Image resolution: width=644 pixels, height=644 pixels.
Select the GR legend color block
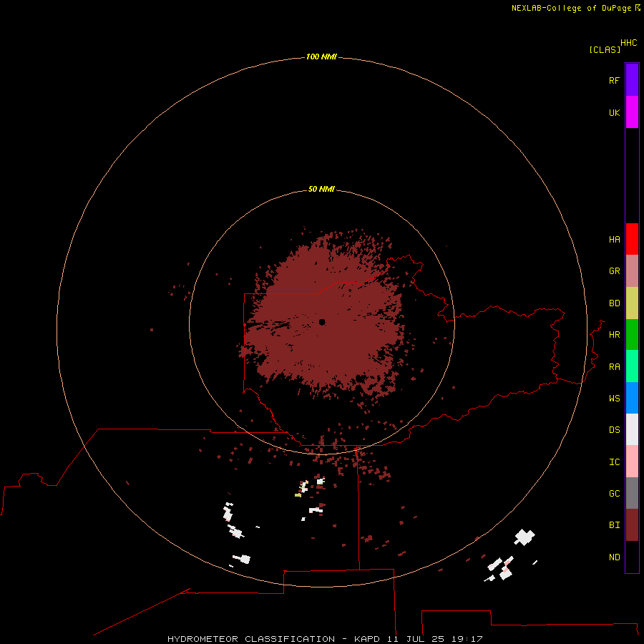(632, 271)
